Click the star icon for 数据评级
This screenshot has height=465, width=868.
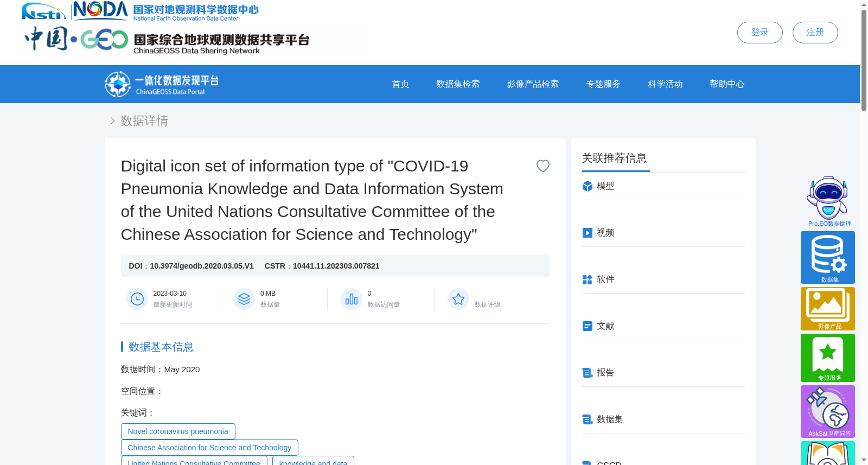pos(458,299)
